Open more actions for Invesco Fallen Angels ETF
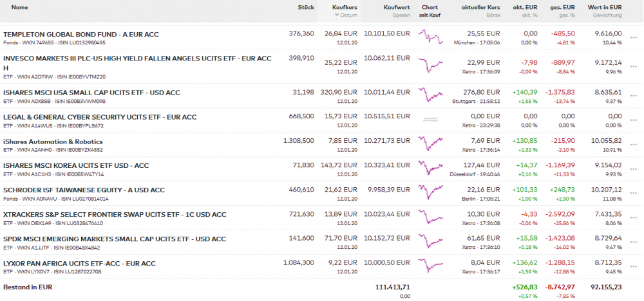This screenshot has height=301, width=644. 634,62
